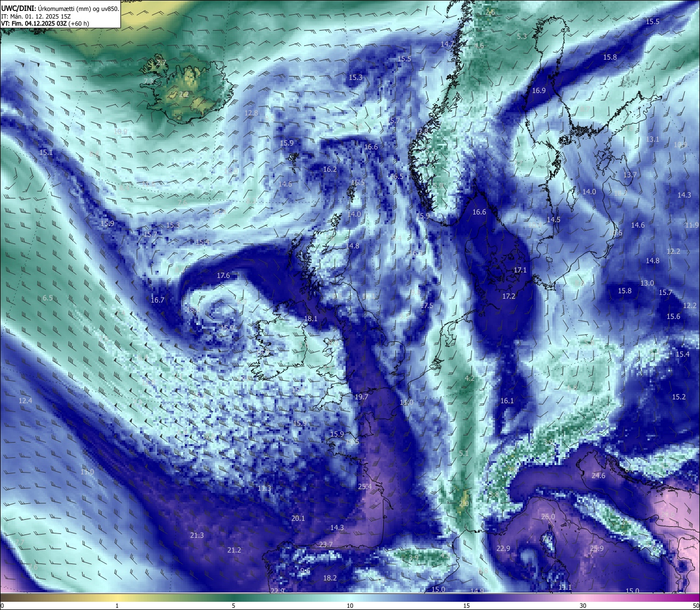Click the 24.6 value label
The width and height of the screenshot is (700, 610).
pyautogui.click(x=598, y=475)
